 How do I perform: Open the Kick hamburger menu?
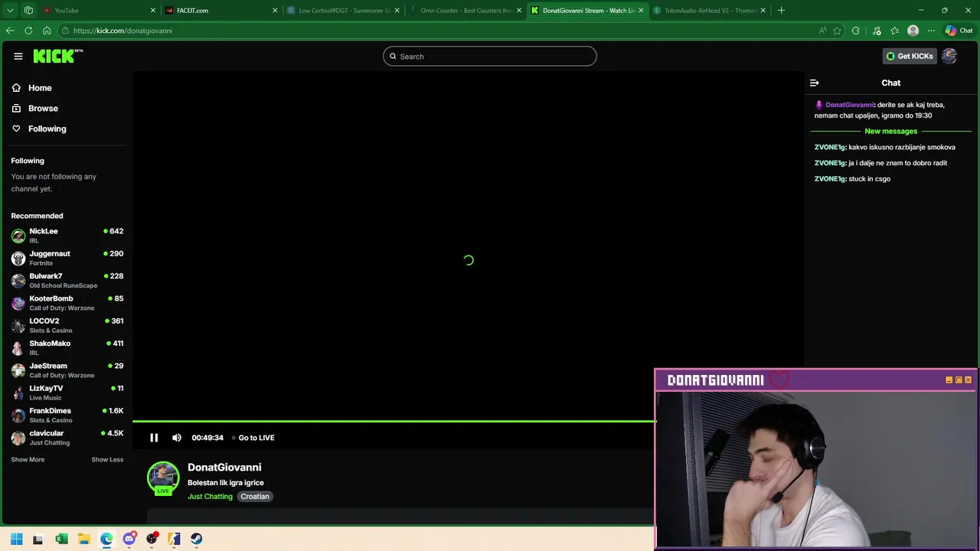[18, 56]
